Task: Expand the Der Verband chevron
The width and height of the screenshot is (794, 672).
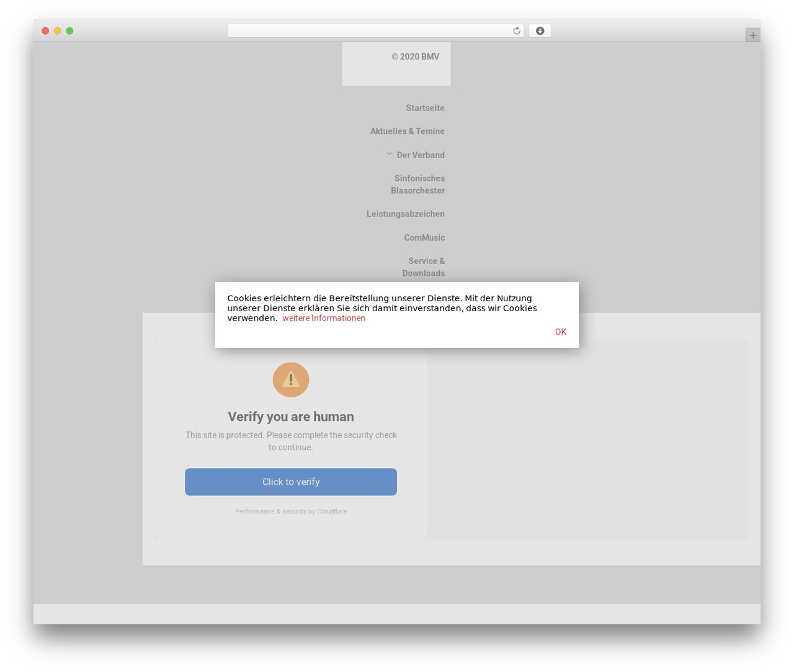Action: pyautogui.click(x=390, y=154)
